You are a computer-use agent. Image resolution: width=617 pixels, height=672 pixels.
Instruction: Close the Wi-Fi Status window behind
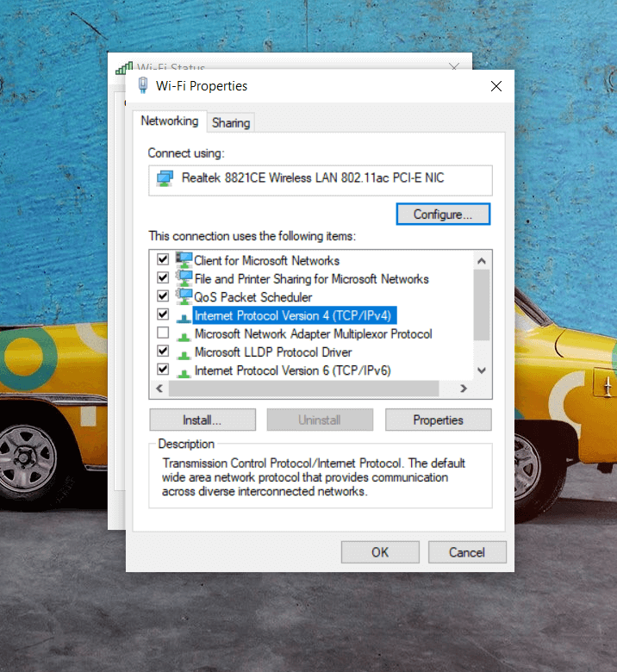tap(454, 65)
